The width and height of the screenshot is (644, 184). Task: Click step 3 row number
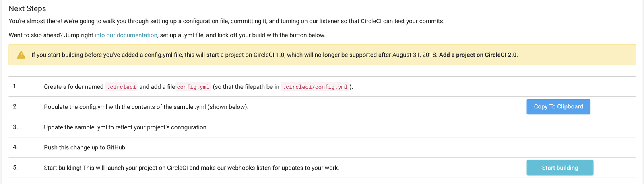point(15,127)
